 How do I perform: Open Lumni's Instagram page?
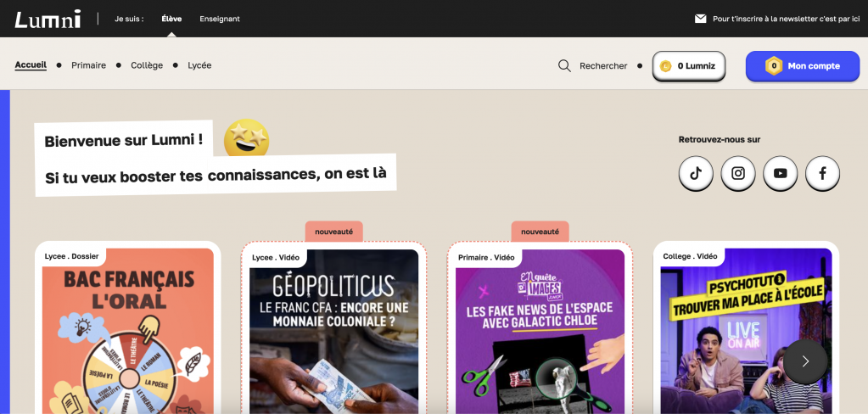pos(738,174)
